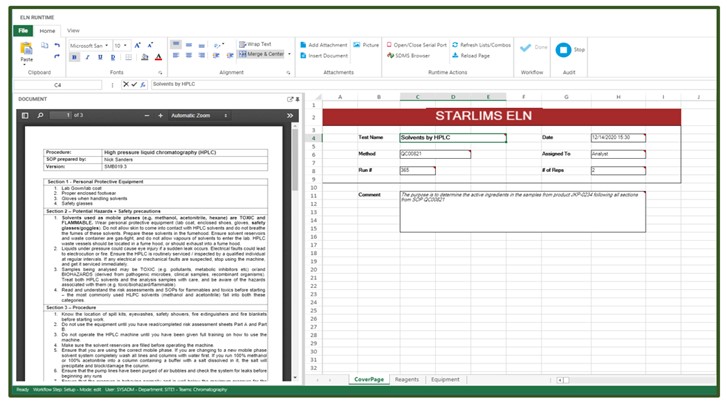Image resolution: width=727 pixels, height=406 pixels.
Task: Select top vertical alignment
Action: pyautogui.click(x=176, y=44)
